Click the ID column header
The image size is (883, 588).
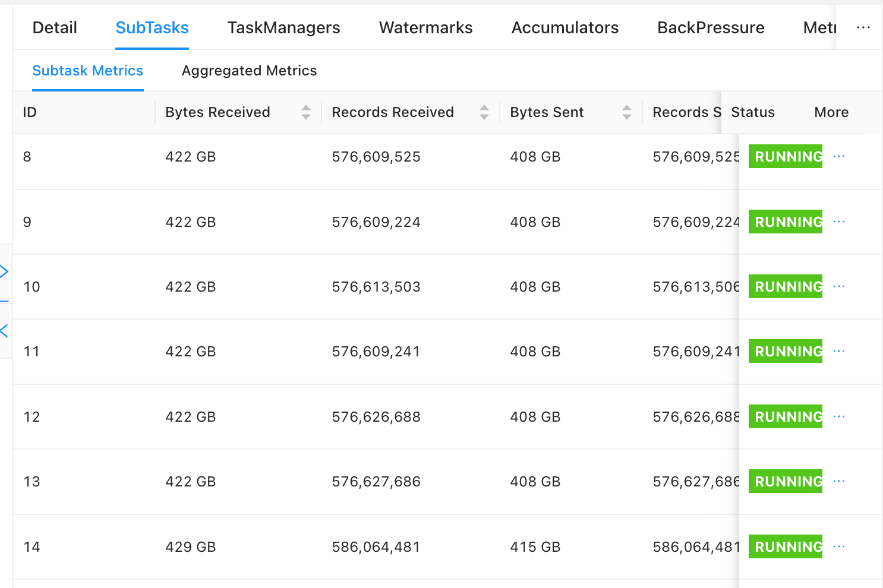(30, 112)
